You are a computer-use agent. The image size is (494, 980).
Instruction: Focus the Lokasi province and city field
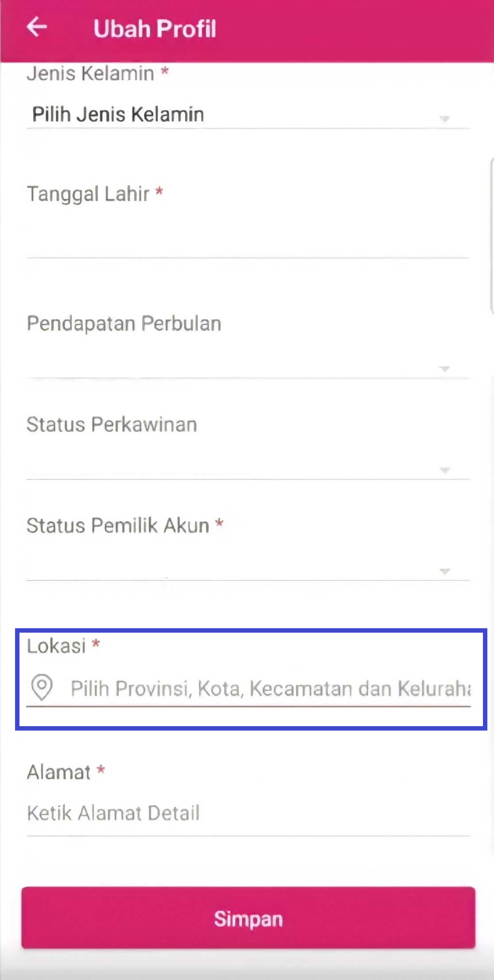click(270, 688)
